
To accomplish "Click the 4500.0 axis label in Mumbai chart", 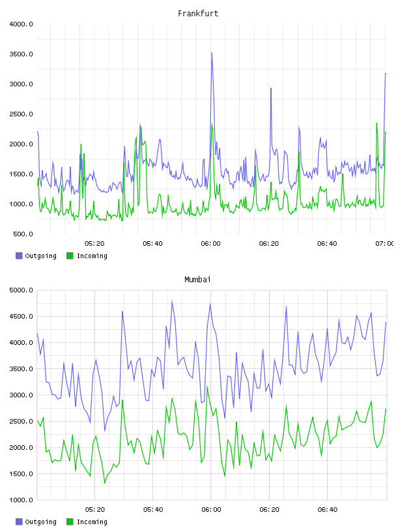I will tap(21, 317).
